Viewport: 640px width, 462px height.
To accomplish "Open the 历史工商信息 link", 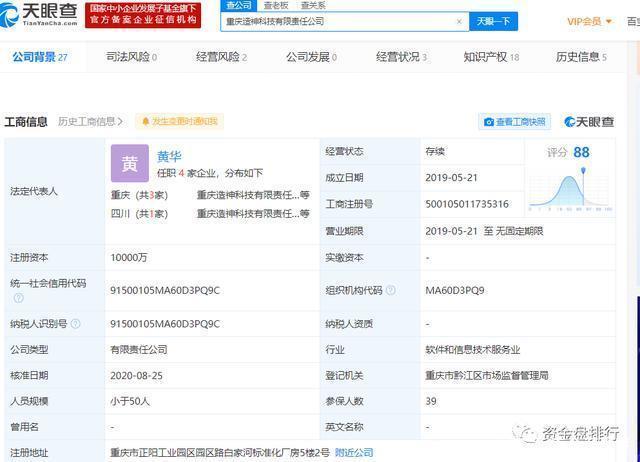I will coord(90,122).
